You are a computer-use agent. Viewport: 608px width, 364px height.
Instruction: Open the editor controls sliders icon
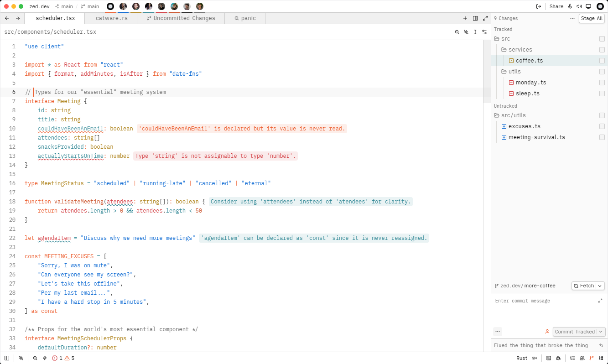[x=484, y=32]
